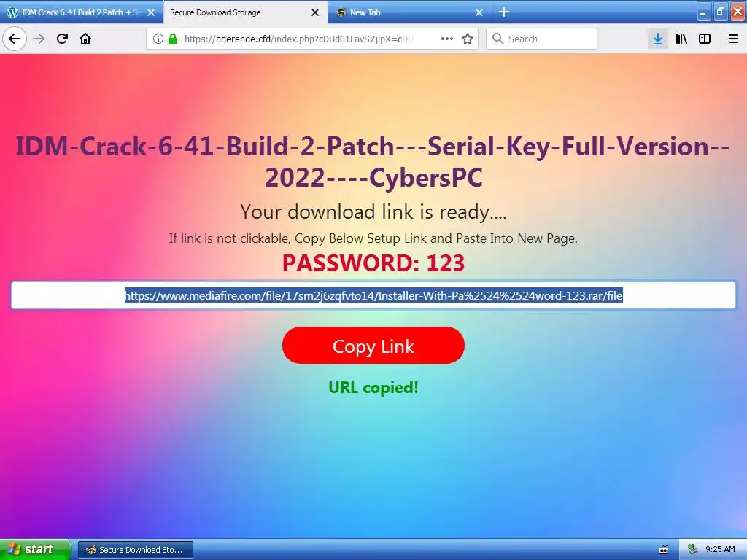
Task: Bookmark this page with the star
Action: click(468, 39)
